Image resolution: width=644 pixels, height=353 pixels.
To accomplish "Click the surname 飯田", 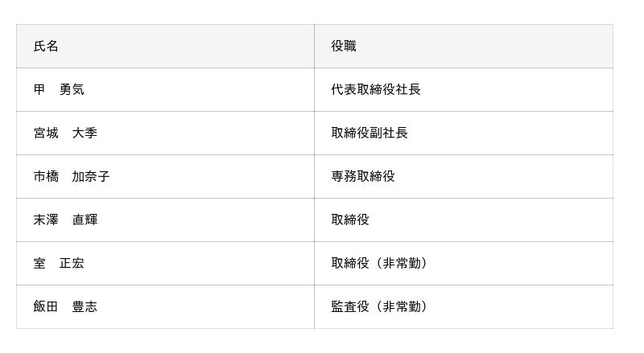I will [x=46, y=307].
